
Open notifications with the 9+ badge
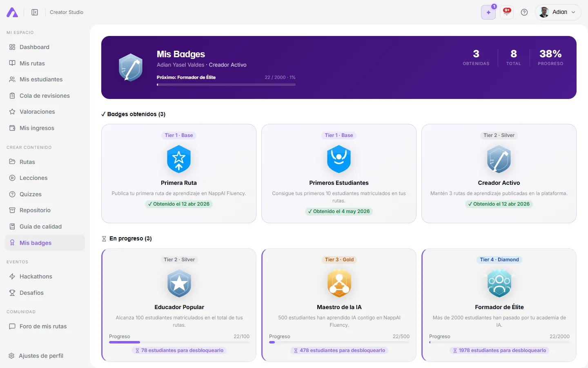(x=507, y=12)
